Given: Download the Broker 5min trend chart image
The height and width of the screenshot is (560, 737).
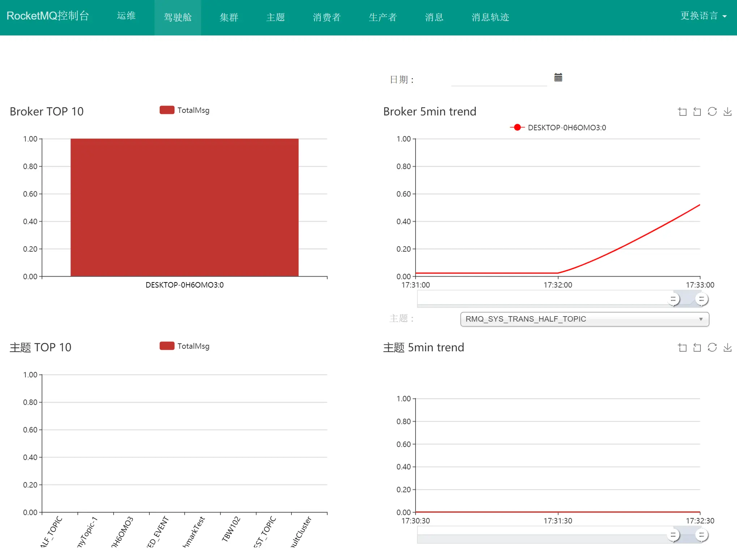Looking at the screenshot, I should tap(727, 112).
